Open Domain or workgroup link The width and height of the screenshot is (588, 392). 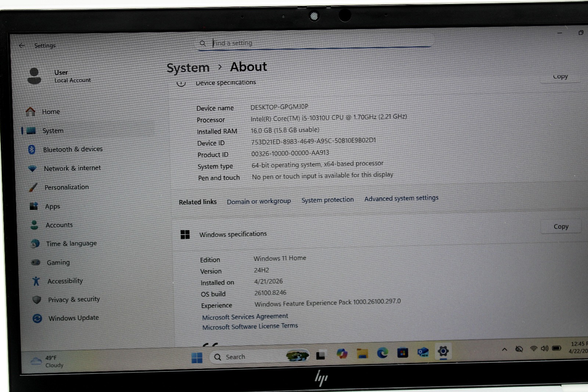click(259, 202)
